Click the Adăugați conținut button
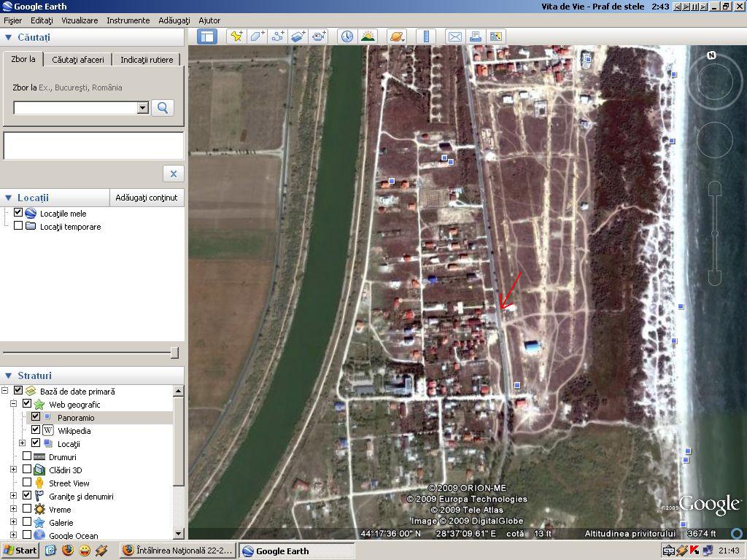 [x=147, y=198]
